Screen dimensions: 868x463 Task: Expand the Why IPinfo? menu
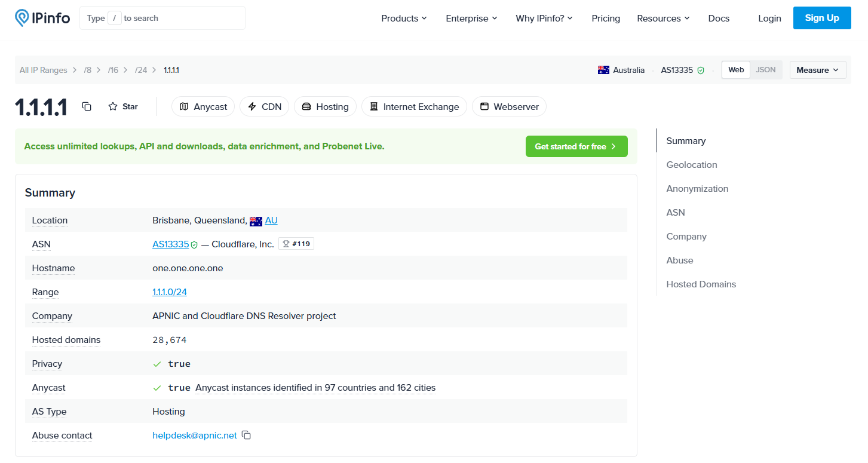coord(545,18)
